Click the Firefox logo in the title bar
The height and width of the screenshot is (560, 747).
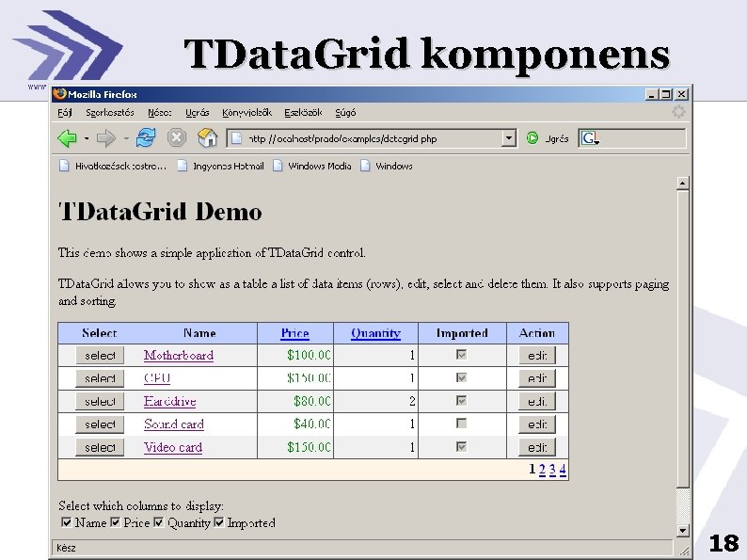(59, 94)
